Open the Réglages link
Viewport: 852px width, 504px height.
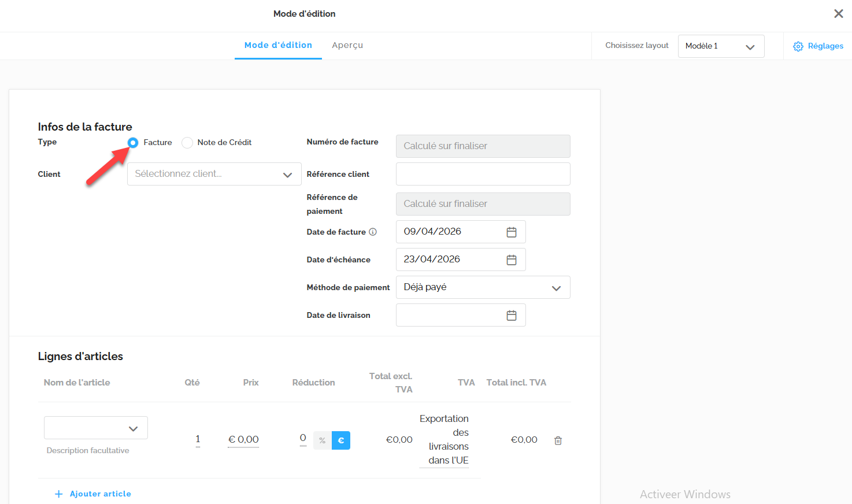825,46
